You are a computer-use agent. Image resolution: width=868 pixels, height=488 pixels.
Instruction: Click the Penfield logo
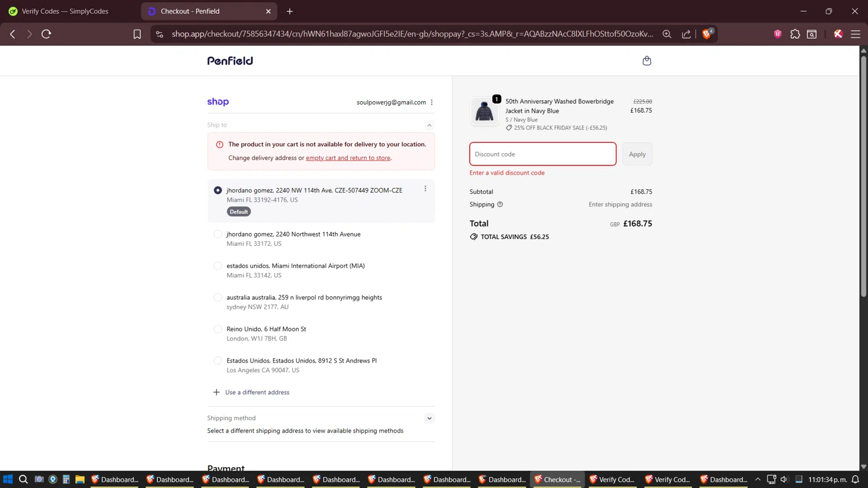click(x=230, y=61)
